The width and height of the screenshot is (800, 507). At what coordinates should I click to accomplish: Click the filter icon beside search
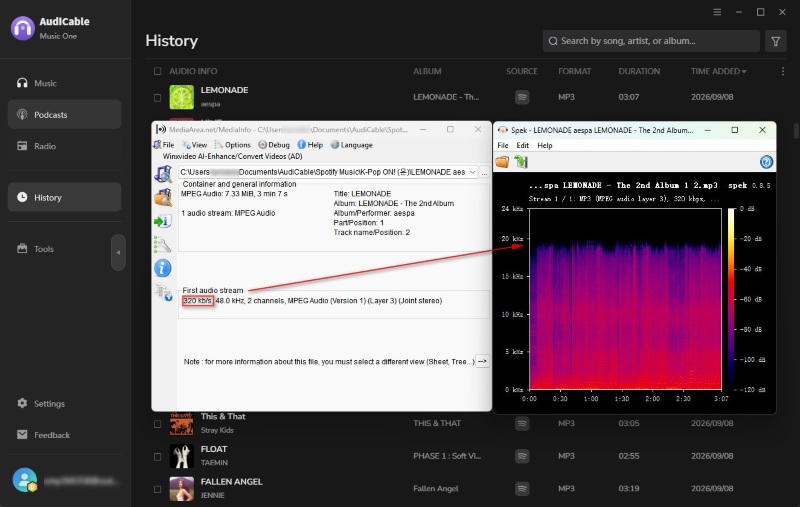point(776,41)
